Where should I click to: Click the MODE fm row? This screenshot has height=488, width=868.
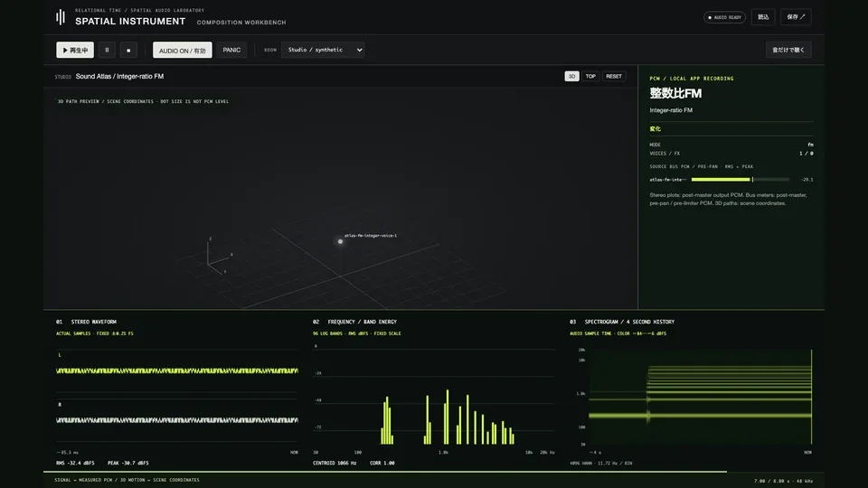(x=731, y=145)
